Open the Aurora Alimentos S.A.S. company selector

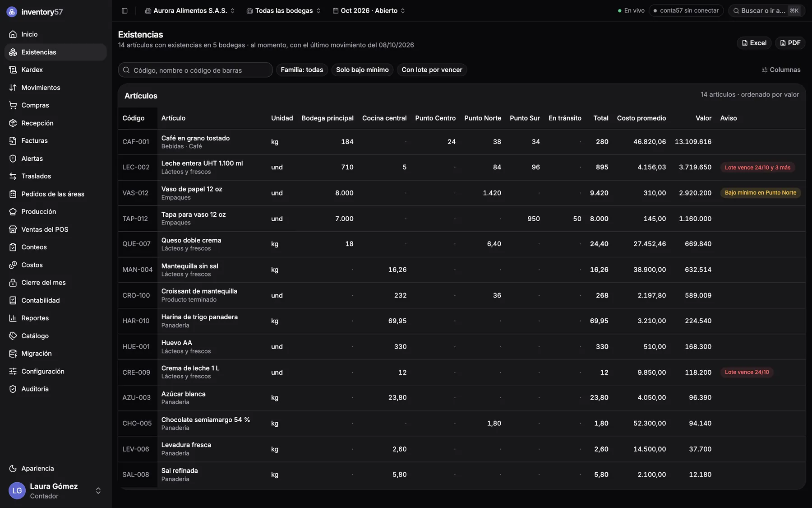pyautogui.click(x=190, y=10)
